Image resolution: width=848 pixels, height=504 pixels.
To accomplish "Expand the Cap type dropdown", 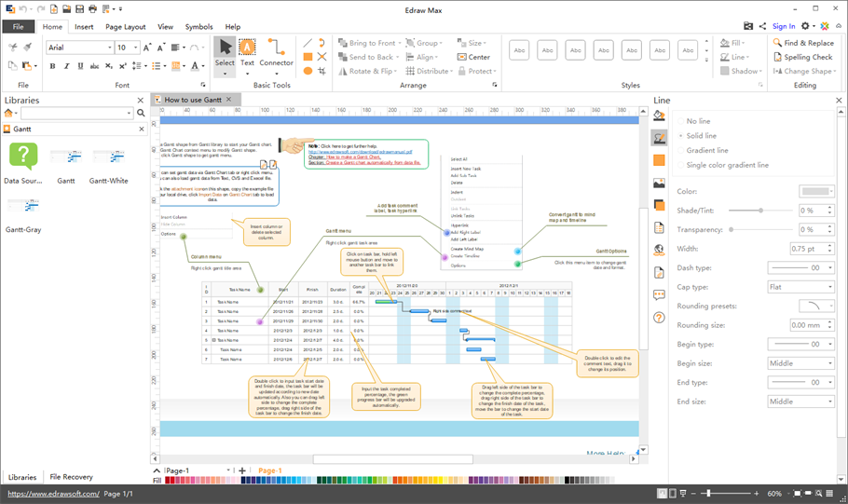I will 800,287.
